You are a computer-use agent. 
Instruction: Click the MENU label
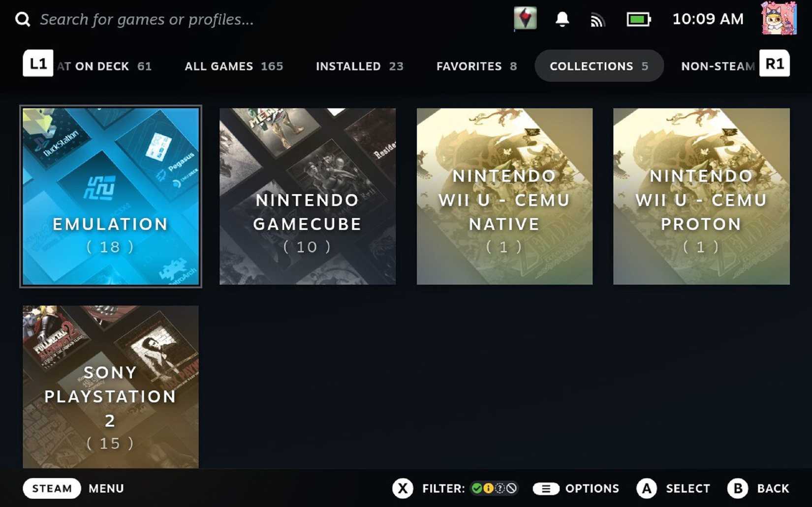[x=106, y=488]
